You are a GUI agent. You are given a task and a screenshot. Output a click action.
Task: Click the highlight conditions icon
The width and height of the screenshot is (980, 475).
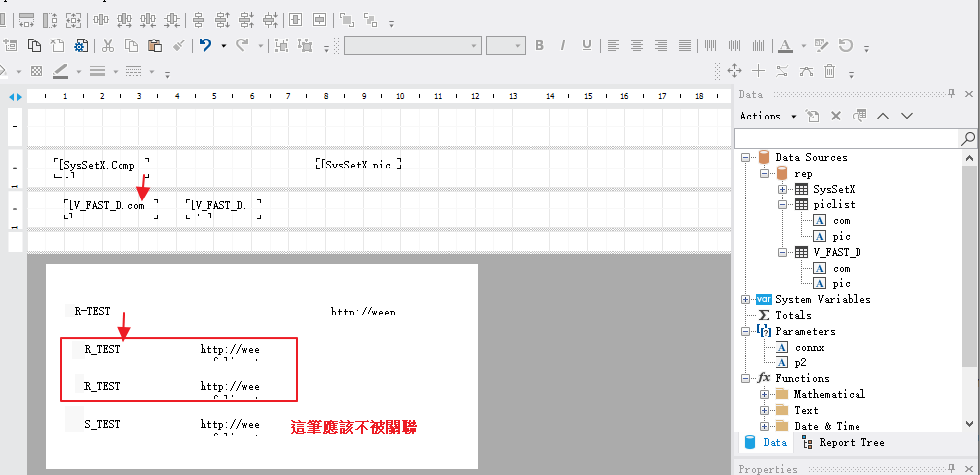(x=822, y=45)
